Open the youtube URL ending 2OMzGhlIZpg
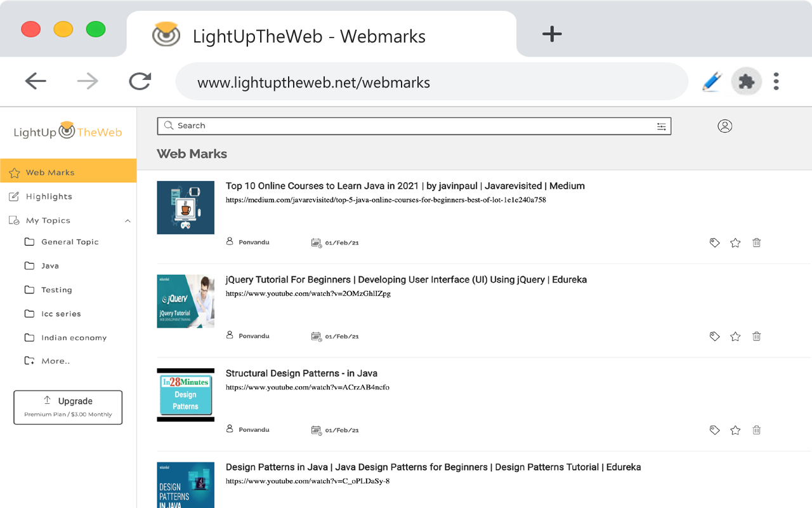The image size is (812, 508). click(x=308, y=294)
